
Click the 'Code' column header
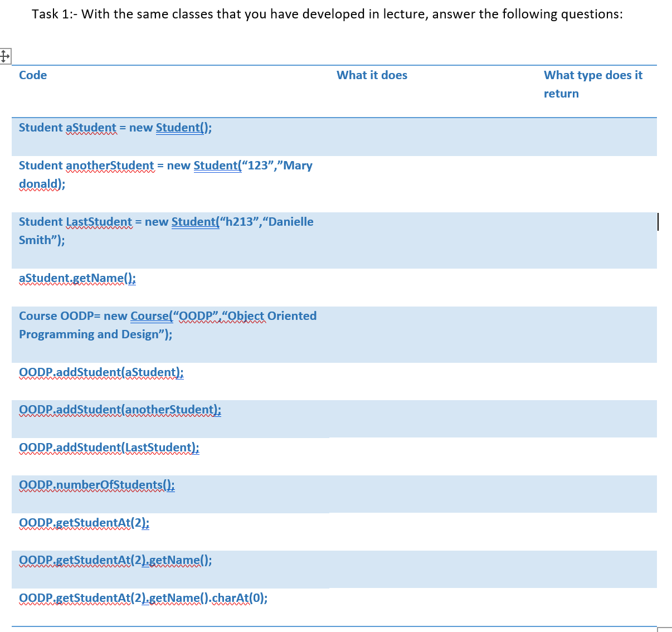point(32,75)
